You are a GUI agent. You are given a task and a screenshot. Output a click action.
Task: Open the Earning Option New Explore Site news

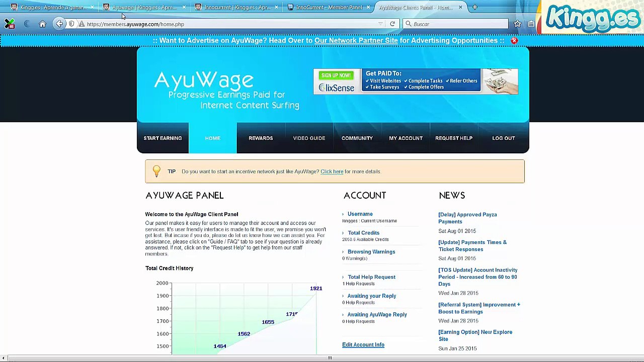(x=475, y=335)
